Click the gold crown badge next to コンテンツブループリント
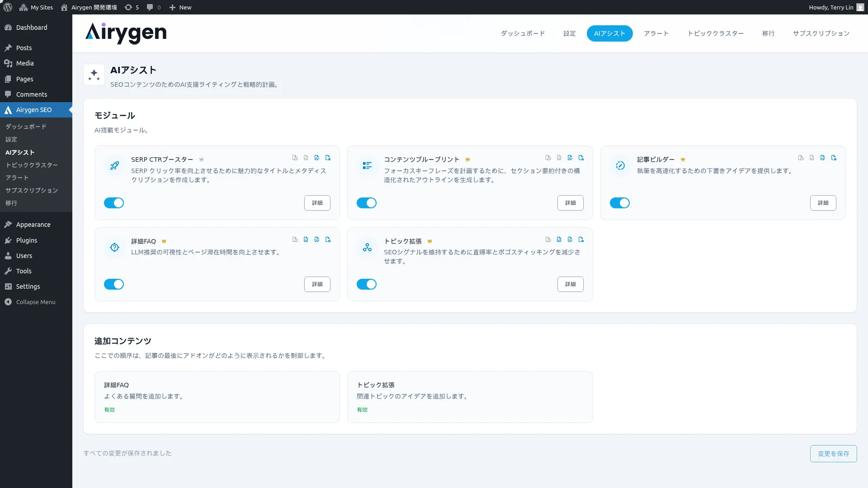Viewport: 868px width, 488px height. coord(468,160)
